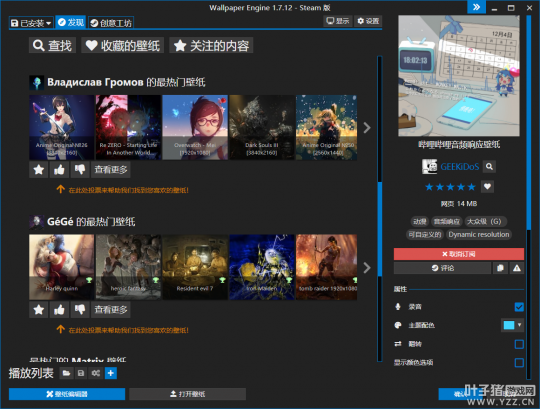Switch to the 创意工坊 workshop tab

[111, 23]
